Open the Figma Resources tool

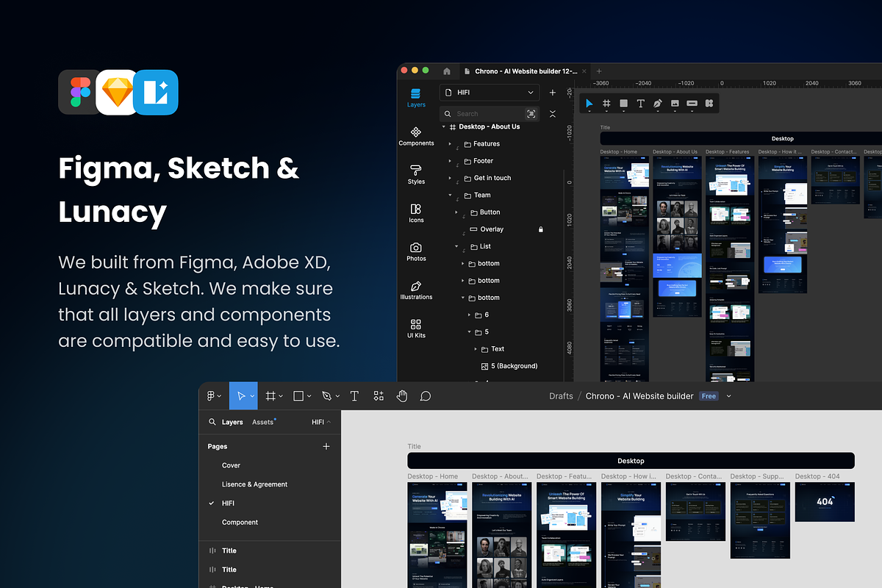(379, 396)
